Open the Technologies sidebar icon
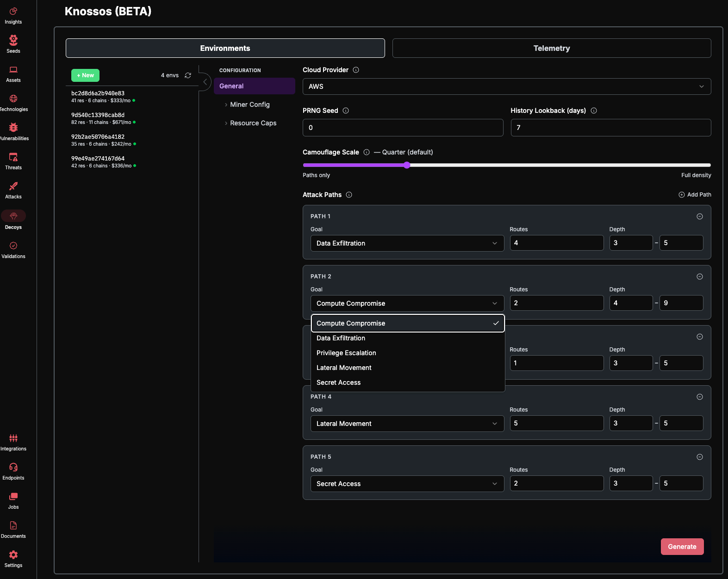 point(13,99)
